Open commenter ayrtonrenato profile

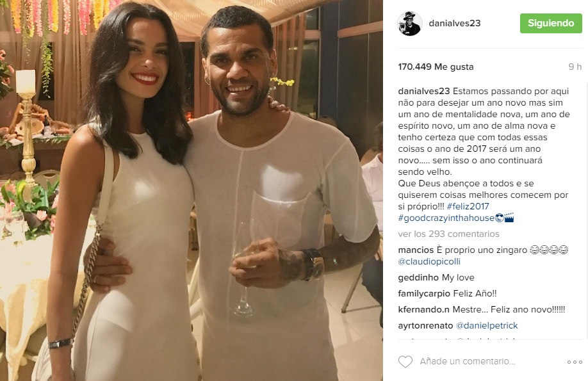425,326
